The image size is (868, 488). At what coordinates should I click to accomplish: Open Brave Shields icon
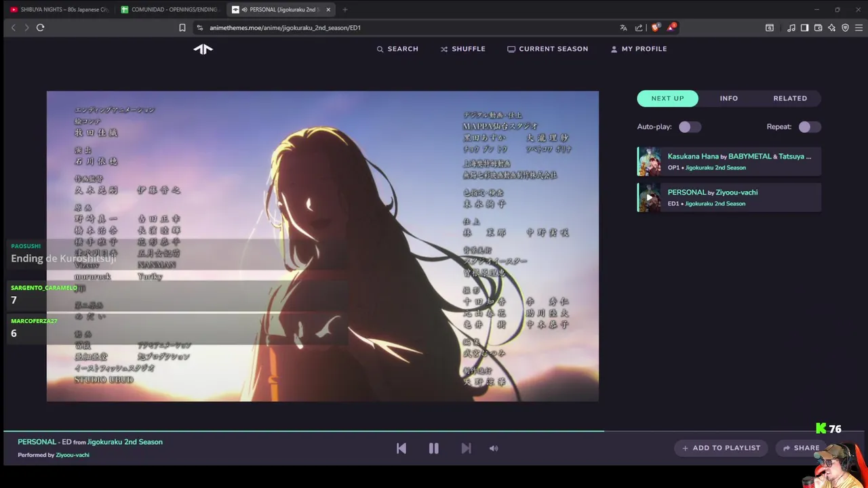coord(655,28)
